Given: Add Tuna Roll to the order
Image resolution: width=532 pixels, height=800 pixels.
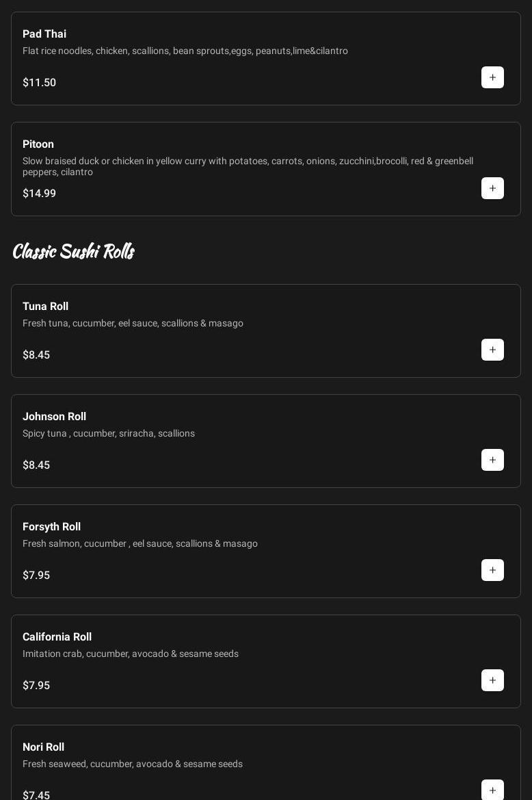Looking at the screenshot, I should [x=492, y=350].
